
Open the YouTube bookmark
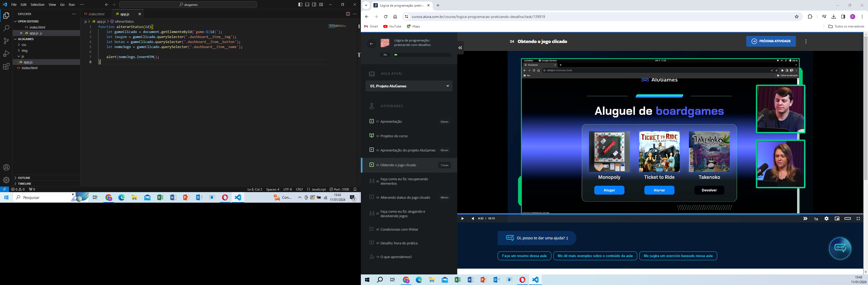click(x=393, y=27)
